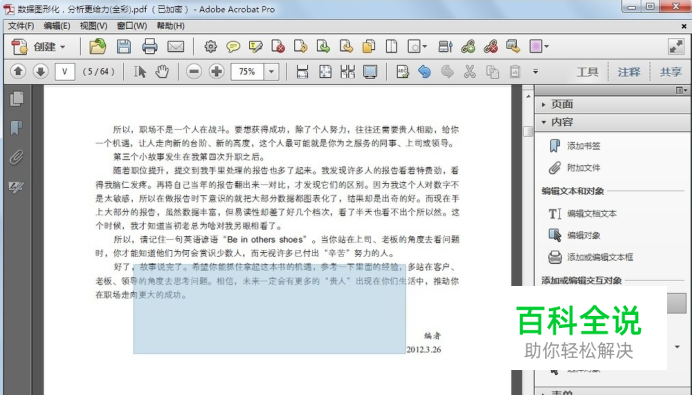692x395 pixels.
Task: Click the split document icon
Action: 391,46
